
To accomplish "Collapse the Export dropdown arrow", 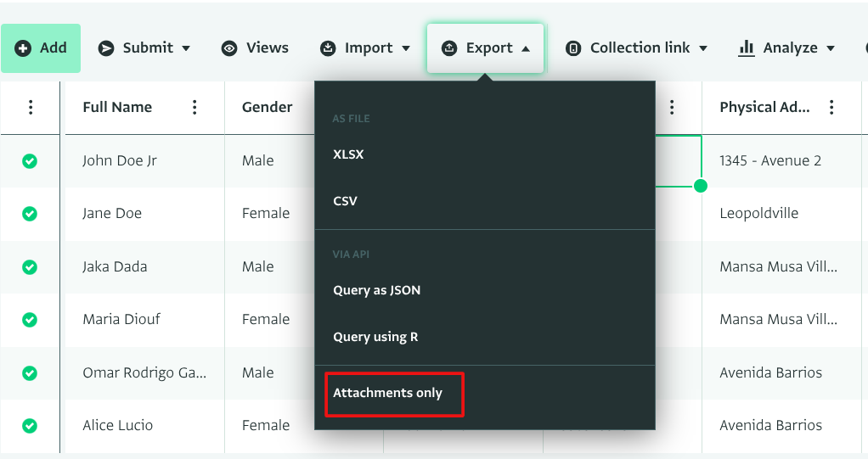I will click(x=526, y=48).
